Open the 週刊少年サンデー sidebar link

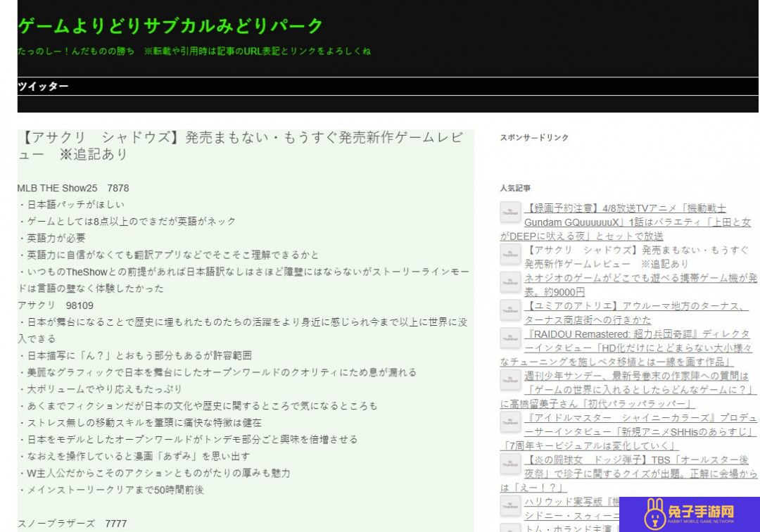tap(628, 390)
